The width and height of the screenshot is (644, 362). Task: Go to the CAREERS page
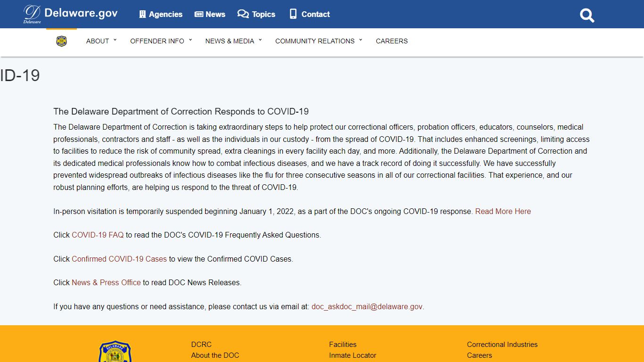click(x=392, y=41)
